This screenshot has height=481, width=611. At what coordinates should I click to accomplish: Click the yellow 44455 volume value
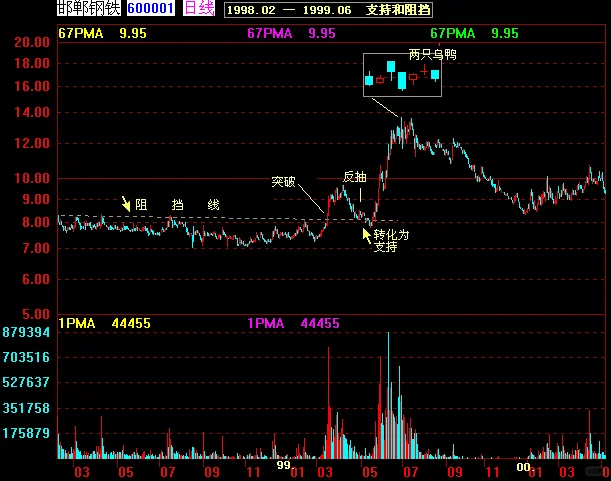pyautogui.click(x=131, y=324)
